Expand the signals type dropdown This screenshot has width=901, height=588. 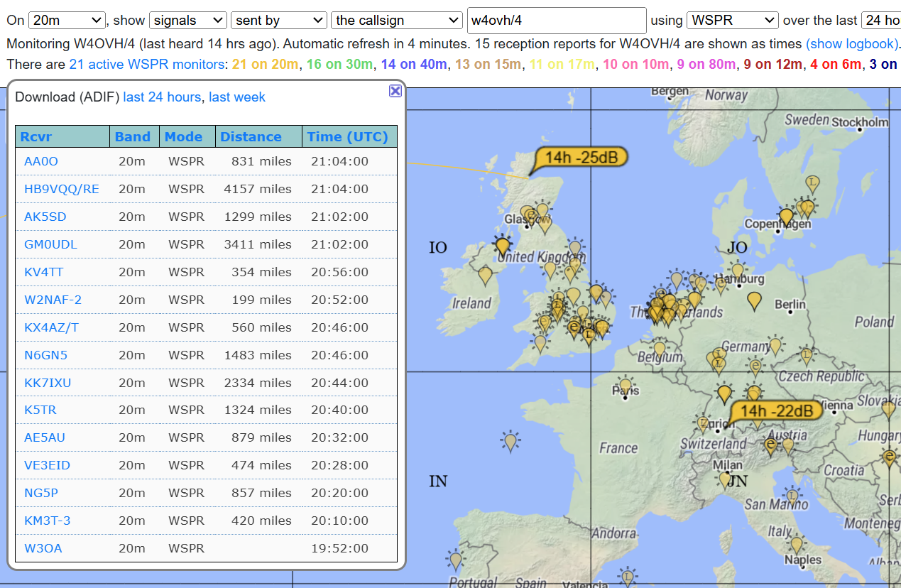(187, 21)
